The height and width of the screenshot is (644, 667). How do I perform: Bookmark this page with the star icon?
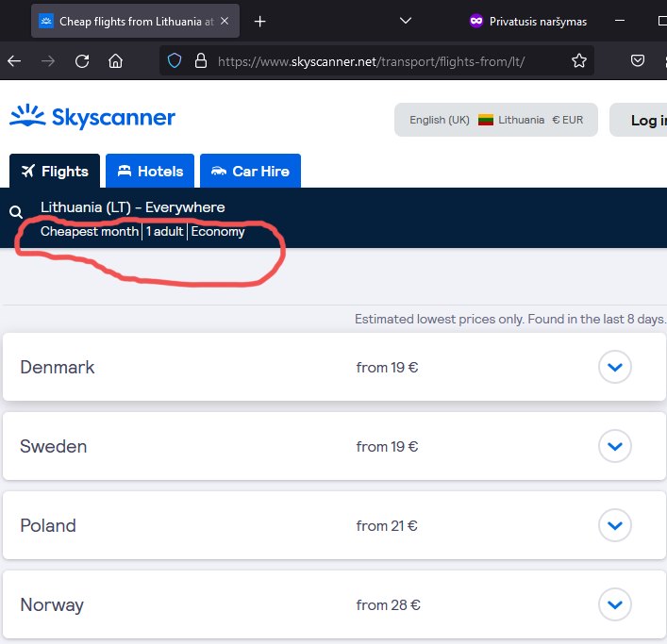click(579, 60)
